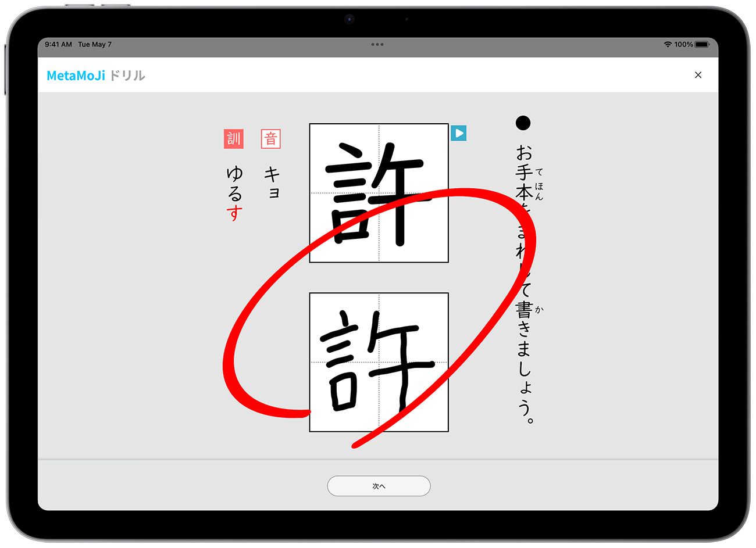Select the model kanji 許 box

(x=379, y=192)
